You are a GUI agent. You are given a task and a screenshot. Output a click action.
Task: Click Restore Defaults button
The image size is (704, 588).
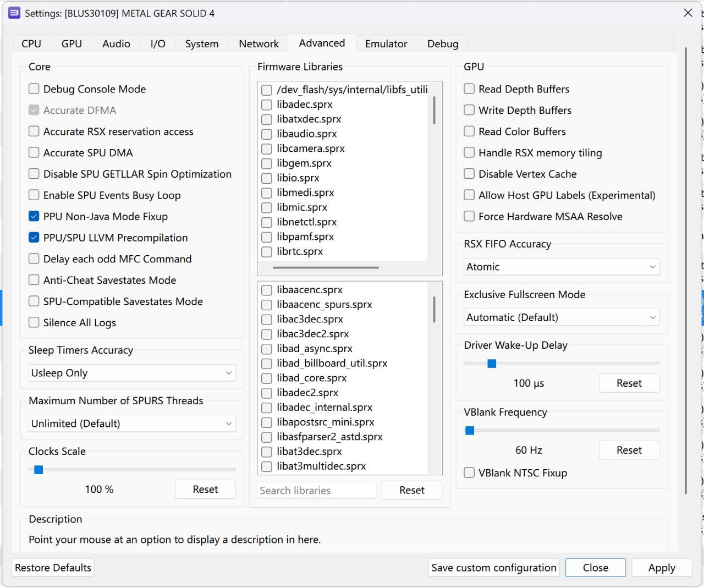(x=53, y=568)
